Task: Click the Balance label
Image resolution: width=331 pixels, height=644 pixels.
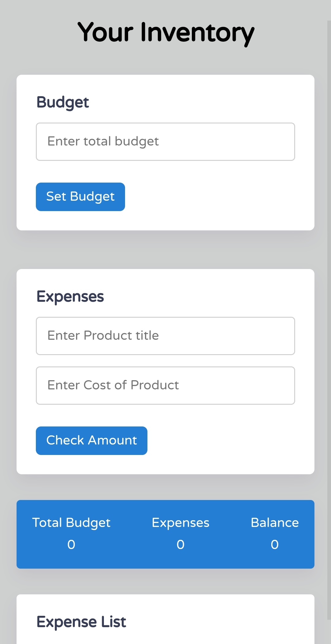Action: point(275,523)
